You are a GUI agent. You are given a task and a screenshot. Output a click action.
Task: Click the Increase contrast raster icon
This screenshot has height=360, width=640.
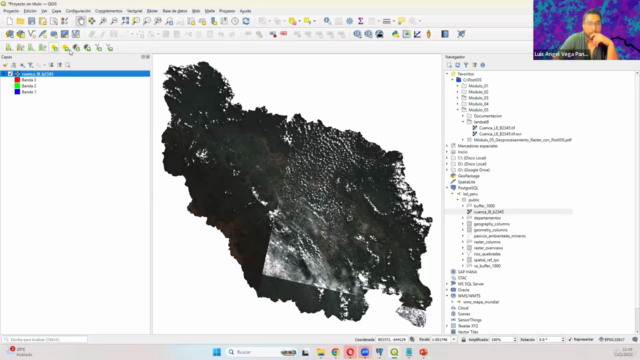(x=76, y=48)
